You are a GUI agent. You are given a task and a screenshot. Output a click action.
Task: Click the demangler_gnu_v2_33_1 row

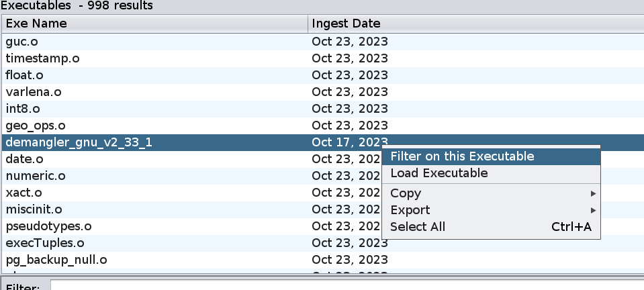pos(74,142)
